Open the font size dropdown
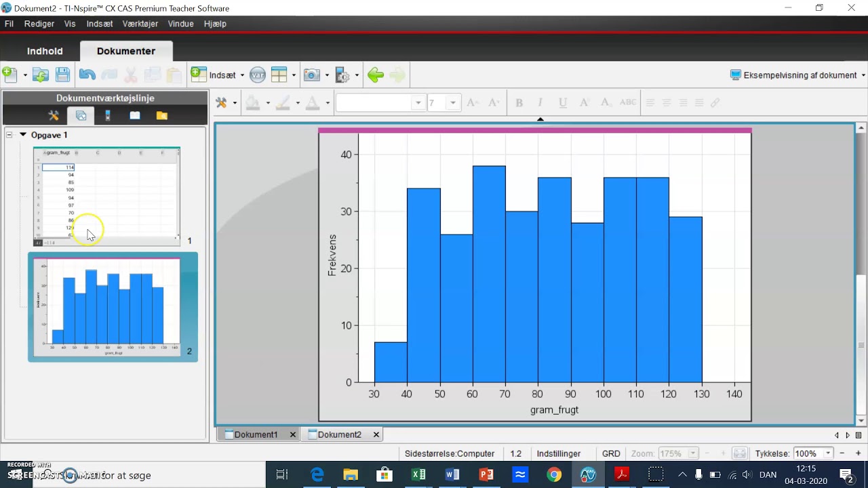Screen dimensions: 868x488 452,102
